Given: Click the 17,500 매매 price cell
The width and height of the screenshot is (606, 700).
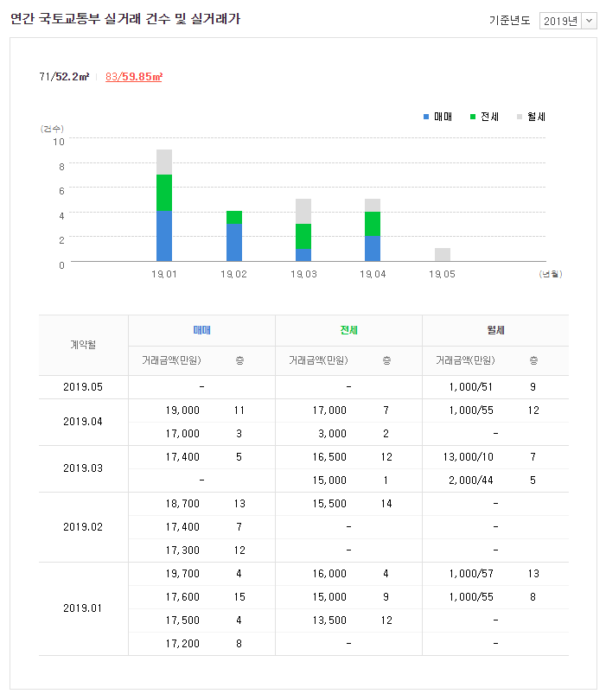Looking at the screenshot, I should click(182, 620).
